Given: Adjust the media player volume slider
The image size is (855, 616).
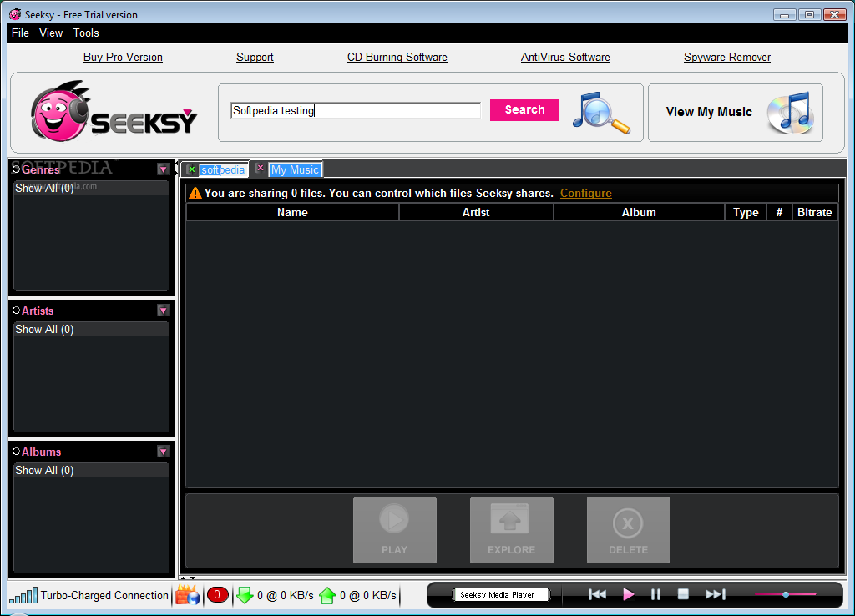Looking at the screenshot, I should tap(785, 594).
